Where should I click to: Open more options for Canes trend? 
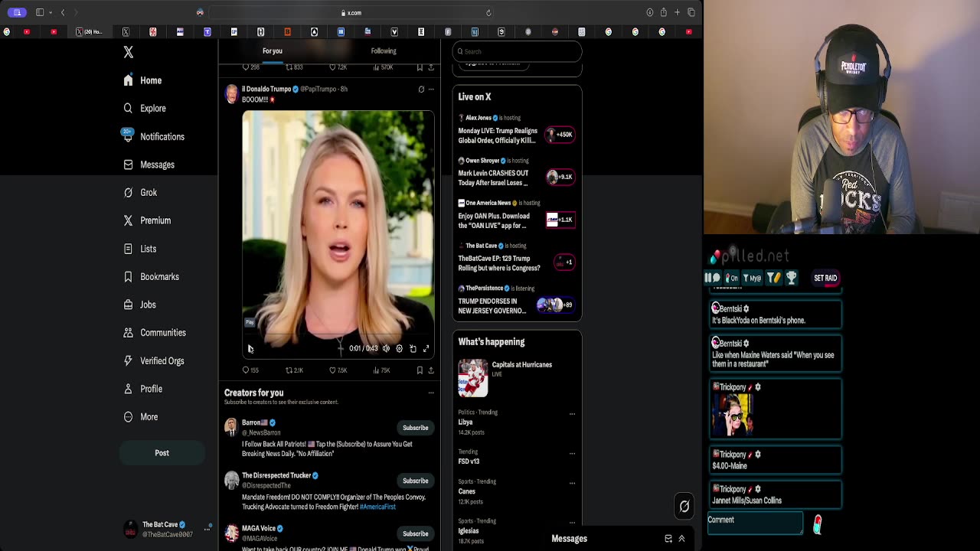coord(572,484)
